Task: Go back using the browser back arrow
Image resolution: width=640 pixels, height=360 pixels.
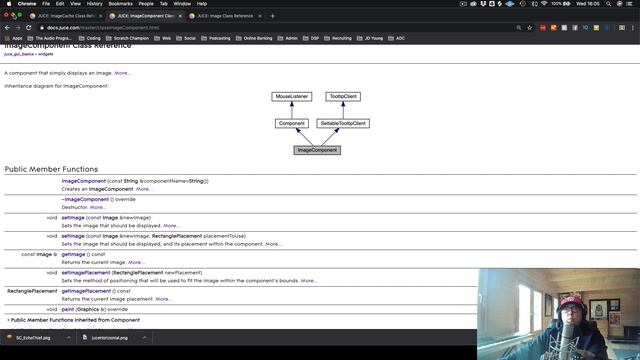Action: (7, 28)
